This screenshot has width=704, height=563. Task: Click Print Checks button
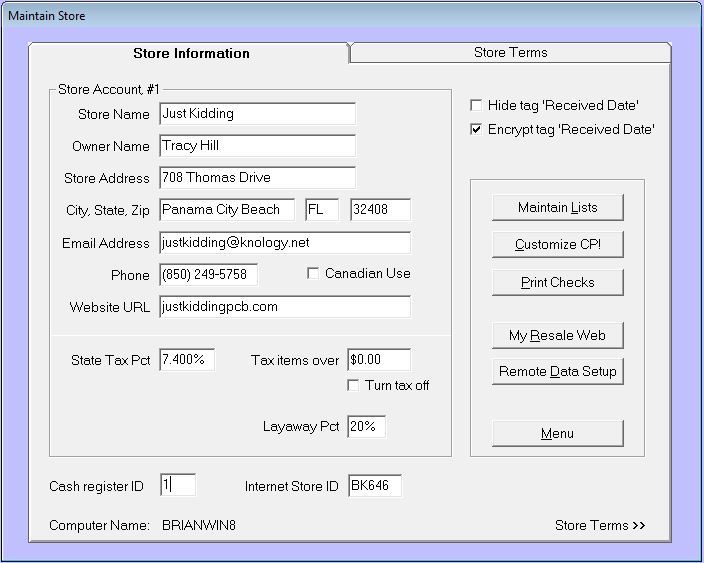click(558, 282)
